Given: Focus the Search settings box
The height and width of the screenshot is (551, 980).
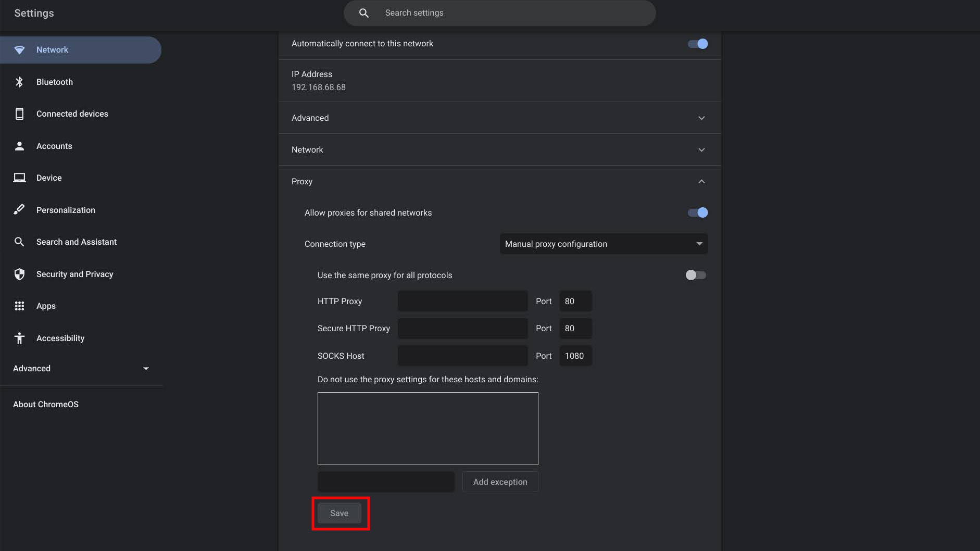Looking at the screenshot, I should [x=500, y=13].
